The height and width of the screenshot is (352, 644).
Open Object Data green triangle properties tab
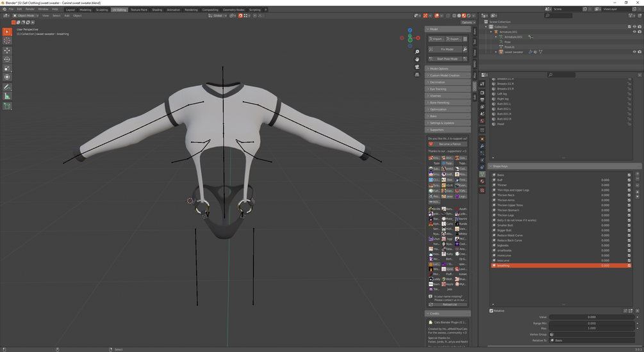click(x=482, y=174)
